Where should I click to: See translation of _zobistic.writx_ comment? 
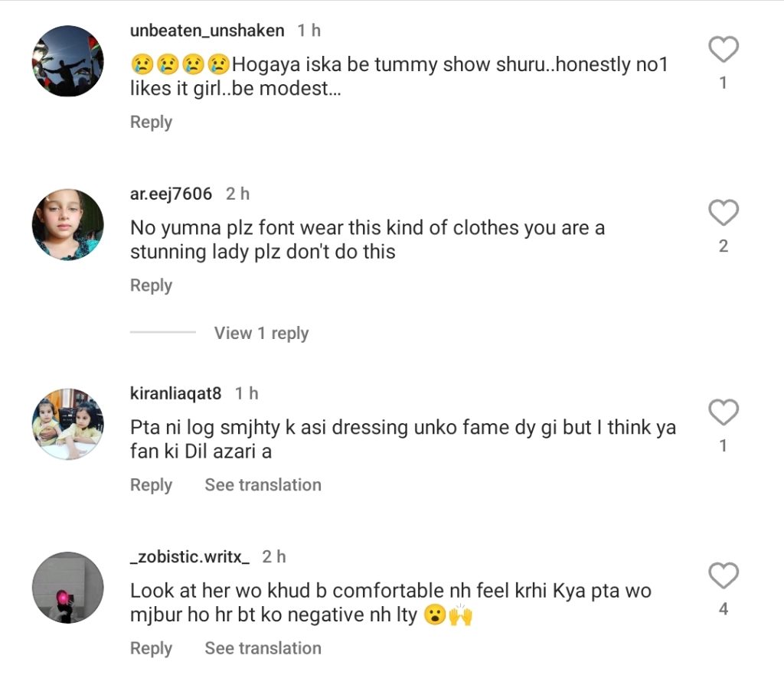(x=263, y=649)
